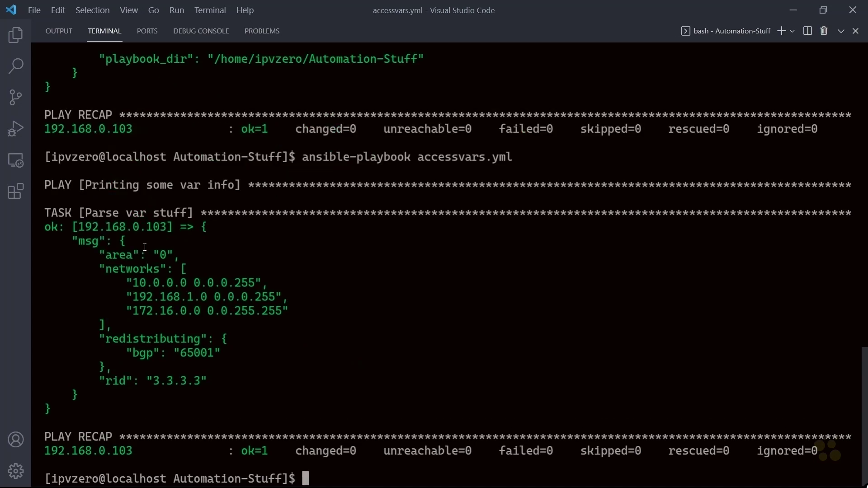Create a new terminal with plus icon
The height and width of the screenshot is (488, 868).
(x=781, y=31)
